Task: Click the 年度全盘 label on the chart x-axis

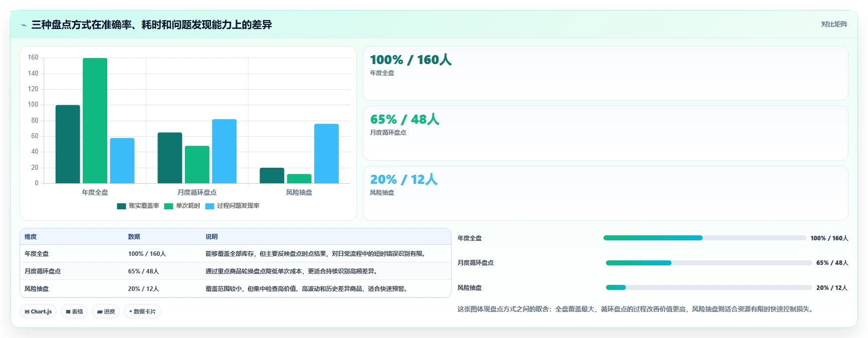Action: coord(95,192)
